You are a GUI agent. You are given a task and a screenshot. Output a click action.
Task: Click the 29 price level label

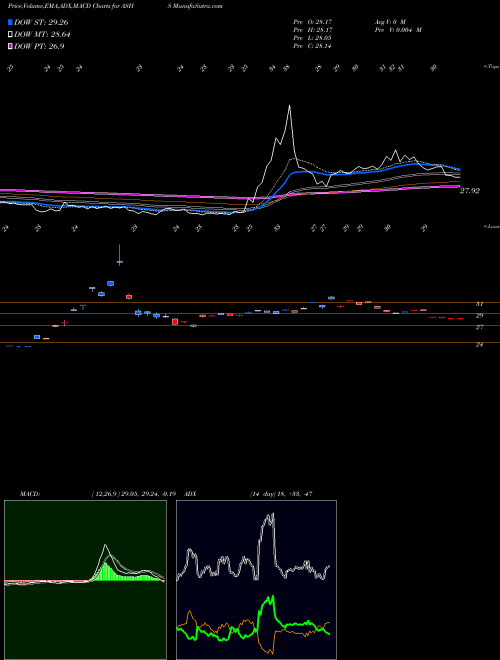point(479,315)
